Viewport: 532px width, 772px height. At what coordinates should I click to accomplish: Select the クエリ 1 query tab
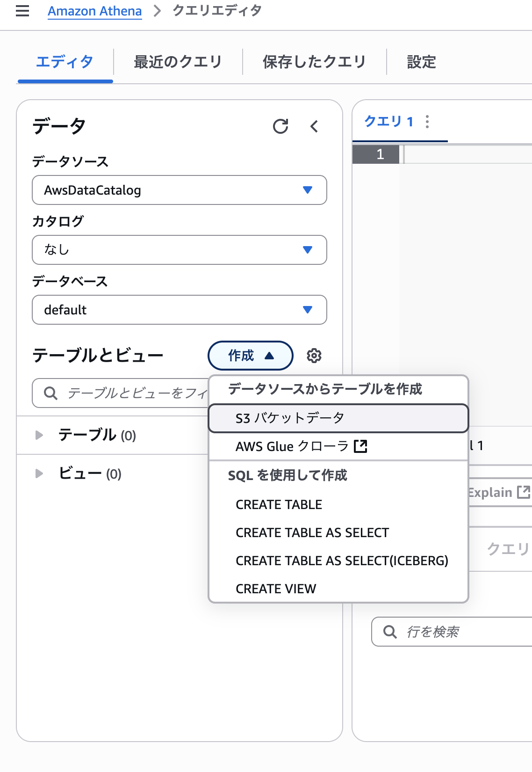(x=388, y=122)
